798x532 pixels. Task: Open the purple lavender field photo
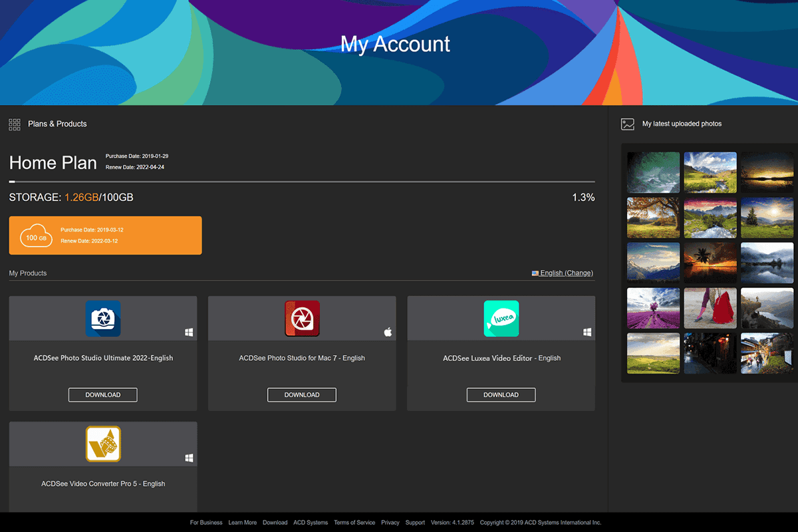pos(654,308)
